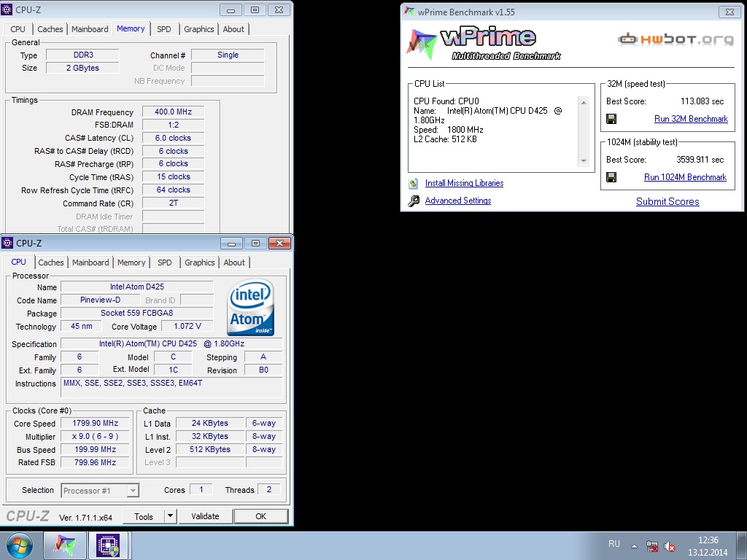Run the 1024M Benchmark
747x560 pixels.
pyautogui.click(x=685, y=177)
